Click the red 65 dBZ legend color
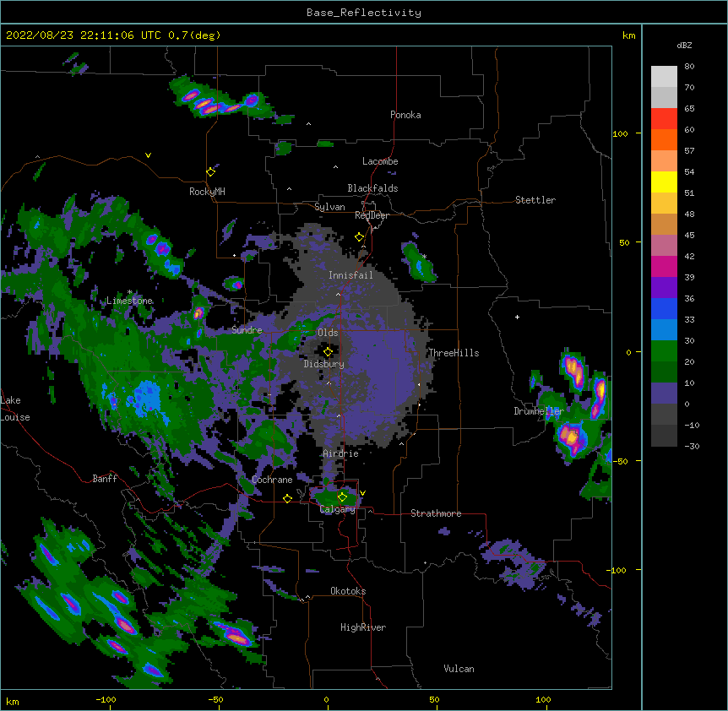Viewport: 728px width, 711px height. (664, 118)
